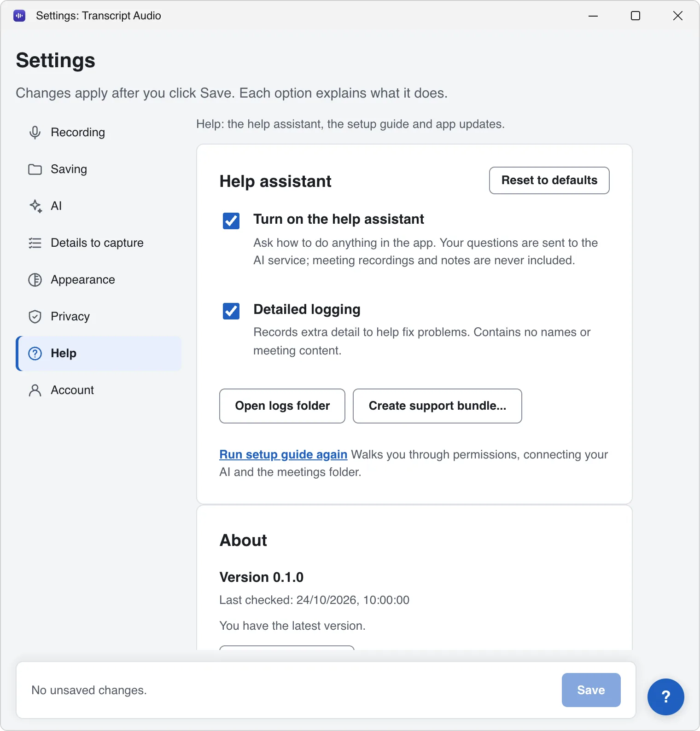The image size is (700, 731).
Task: Click the shield icon beside Privacy
Action: 35,316
